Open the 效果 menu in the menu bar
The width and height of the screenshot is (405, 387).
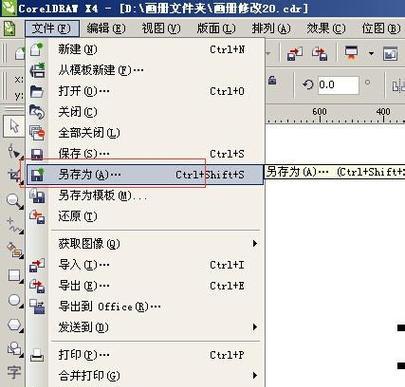pos(326,29)
